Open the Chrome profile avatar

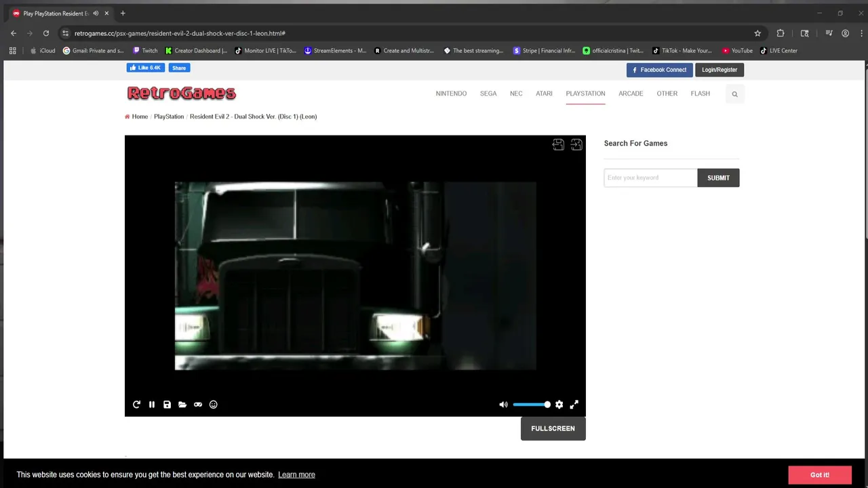click(845, 33)
